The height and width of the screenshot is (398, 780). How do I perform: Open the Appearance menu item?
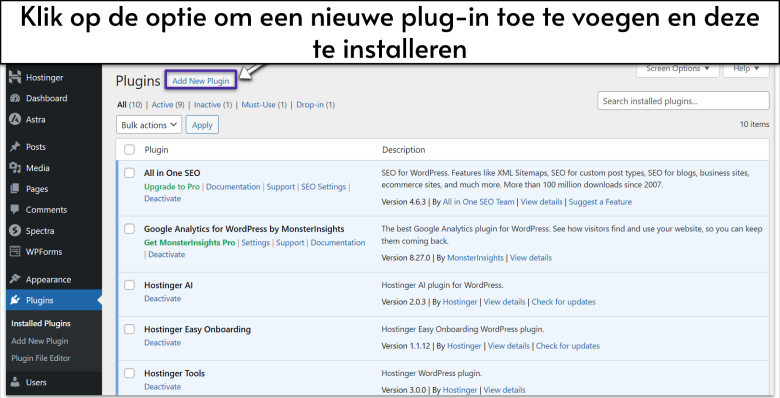(48, 280)
